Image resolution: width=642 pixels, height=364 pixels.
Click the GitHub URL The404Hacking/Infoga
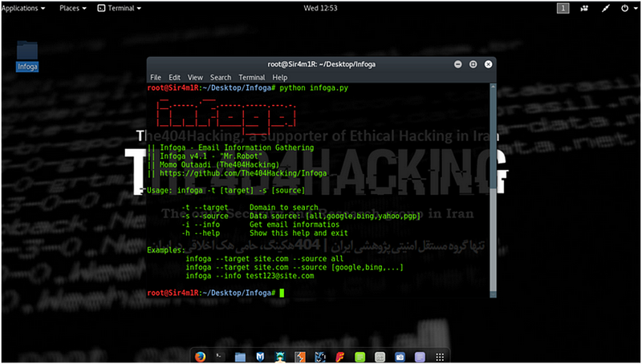243,173
